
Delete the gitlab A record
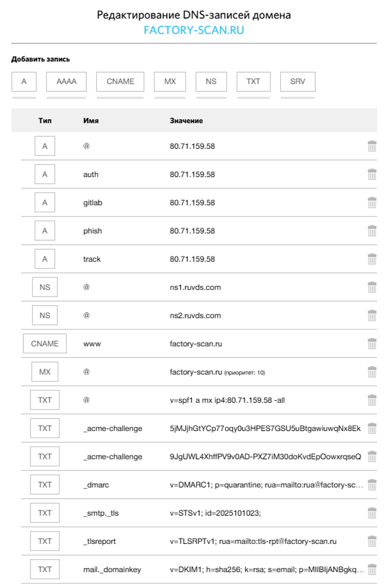[372, 203]
